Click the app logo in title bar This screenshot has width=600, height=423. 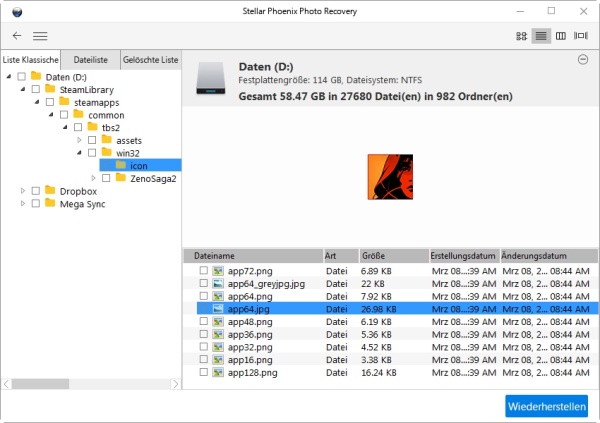coord(17,12)
